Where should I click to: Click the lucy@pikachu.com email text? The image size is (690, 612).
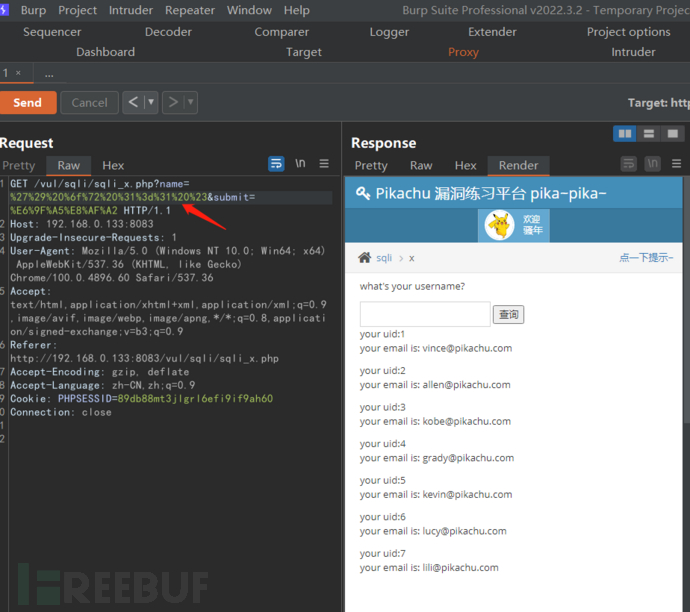point(465,531)
